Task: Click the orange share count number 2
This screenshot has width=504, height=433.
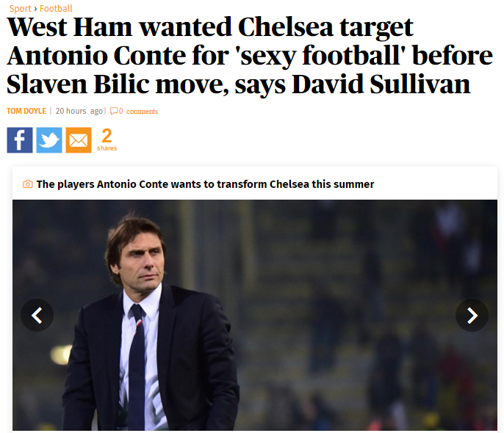Action: [x=107, y=136]
